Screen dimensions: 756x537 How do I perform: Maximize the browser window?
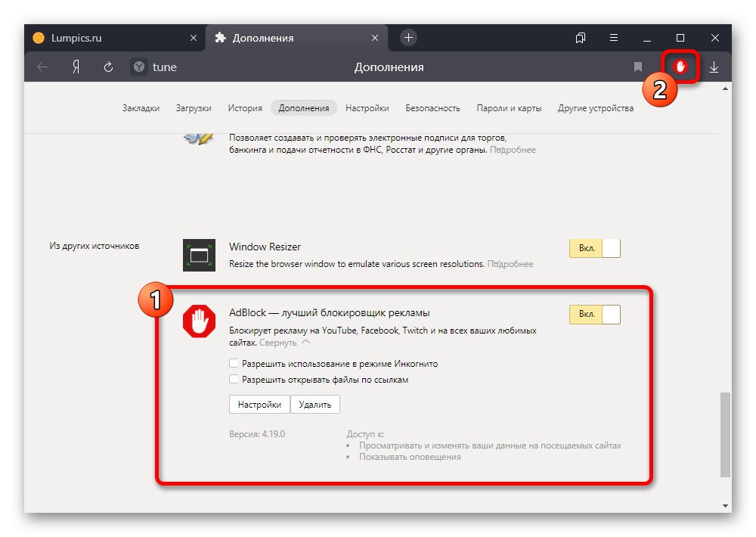pos(680,38)
